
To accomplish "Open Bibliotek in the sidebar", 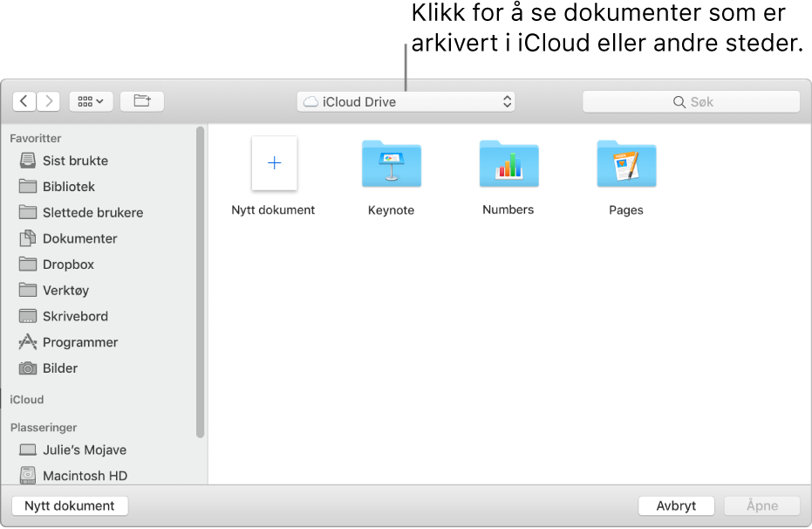I will 68,187.
